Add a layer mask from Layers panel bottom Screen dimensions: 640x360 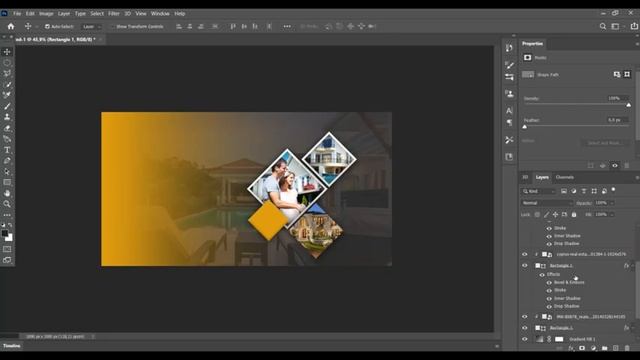click(582, 348)
